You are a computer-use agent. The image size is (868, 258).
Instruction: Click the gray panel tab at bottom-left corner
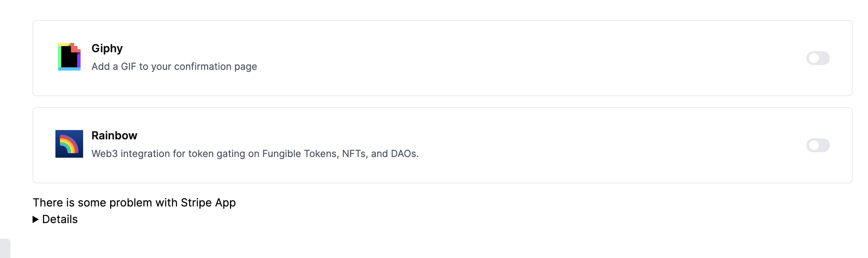point(5,248)
